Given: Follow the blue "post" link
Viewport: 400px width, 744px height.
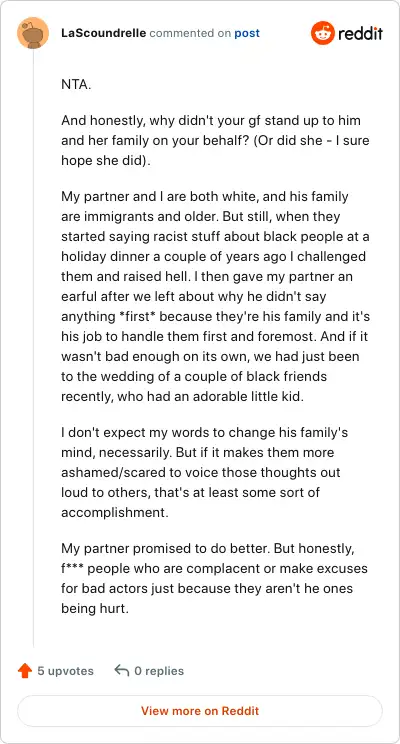Looking at the screenshot, I should coord(247,34).
